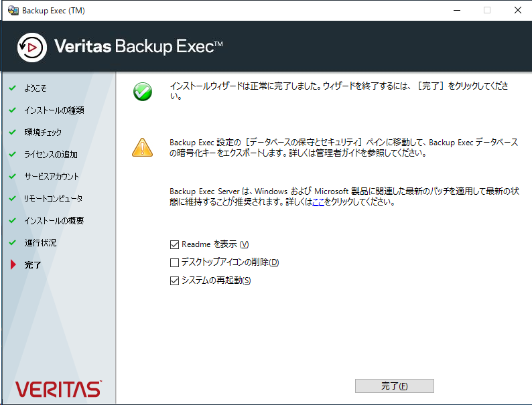Select the サービスアカウント step
This screenshot has width=532, height=405.
52,177
